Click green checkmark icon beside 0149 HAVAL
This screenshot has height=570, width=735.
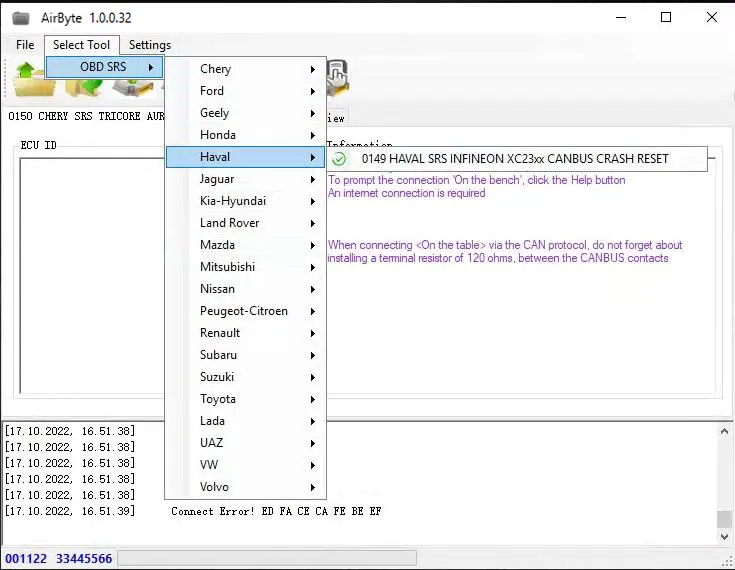click(339, 158)
